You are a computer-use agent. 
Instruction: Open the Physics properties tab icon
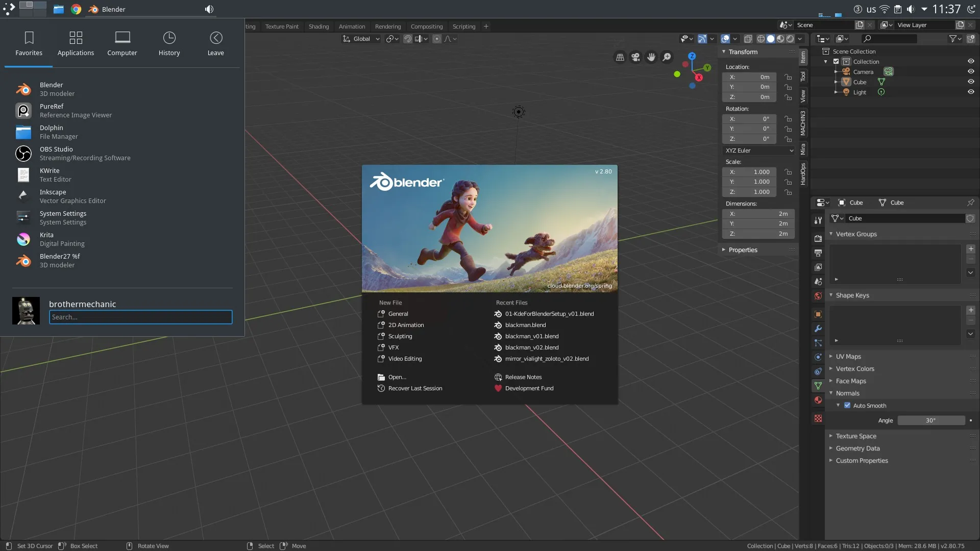coord(818,357)
